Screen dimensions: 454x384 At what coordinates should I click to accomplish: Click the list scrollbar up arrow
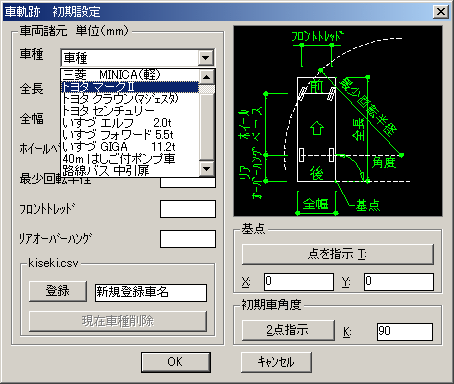click(x=207, y=77)
